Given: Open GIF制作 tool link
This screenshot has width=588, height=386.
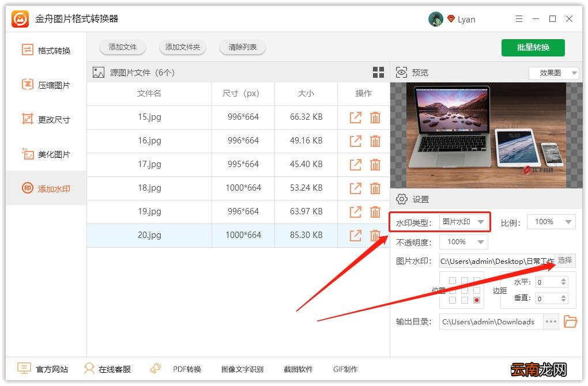Looking at the screenshot, I should coord(345,369).
